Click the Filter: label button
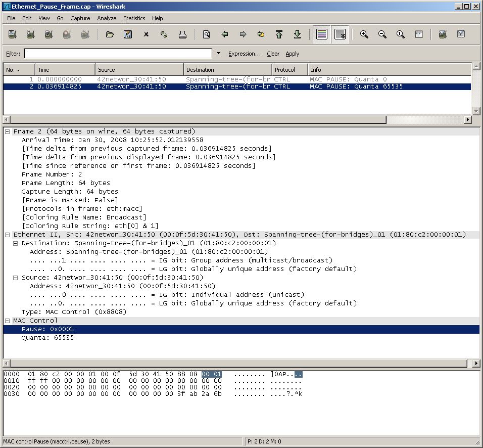Screen dimensions: 483x448 (13, 54)
